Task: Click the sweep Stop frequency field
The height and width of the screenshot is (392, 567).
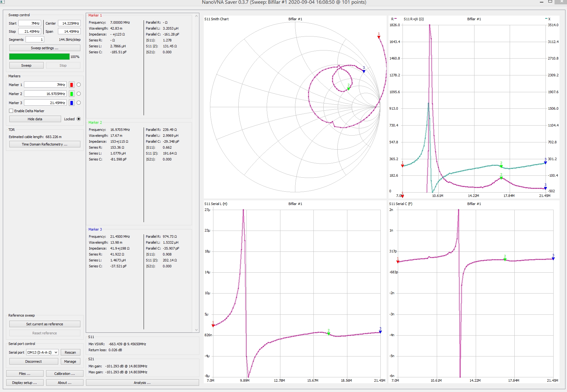Action: click(30, 31)
